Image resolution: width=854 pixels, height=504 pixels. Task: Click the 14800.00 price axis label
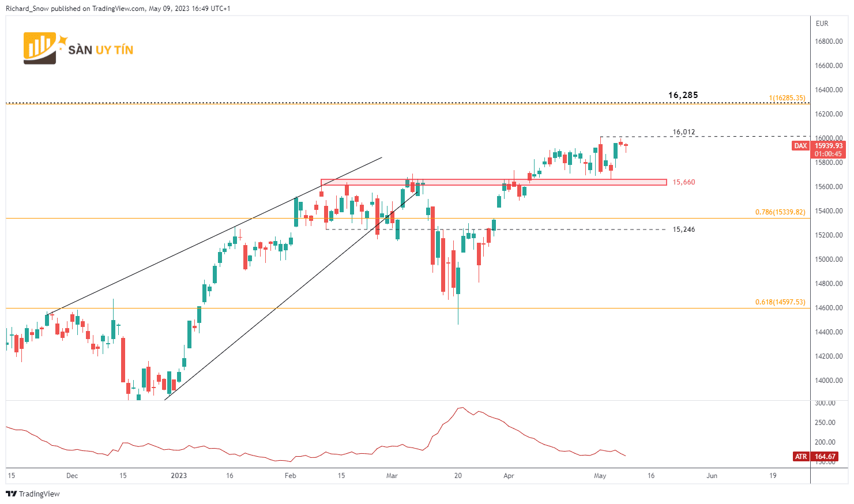coord(829,284)
